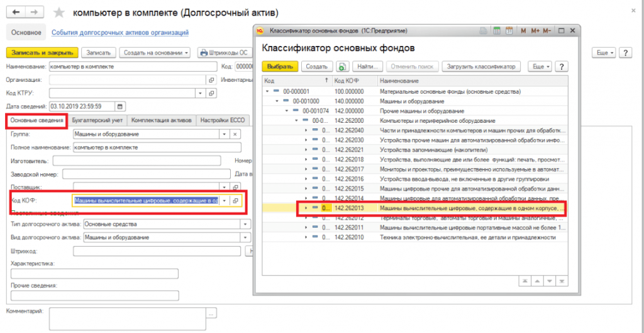Click the yellow Выбрать button
This screenshot has width=644, height=333.
click(x=280, y=66)
